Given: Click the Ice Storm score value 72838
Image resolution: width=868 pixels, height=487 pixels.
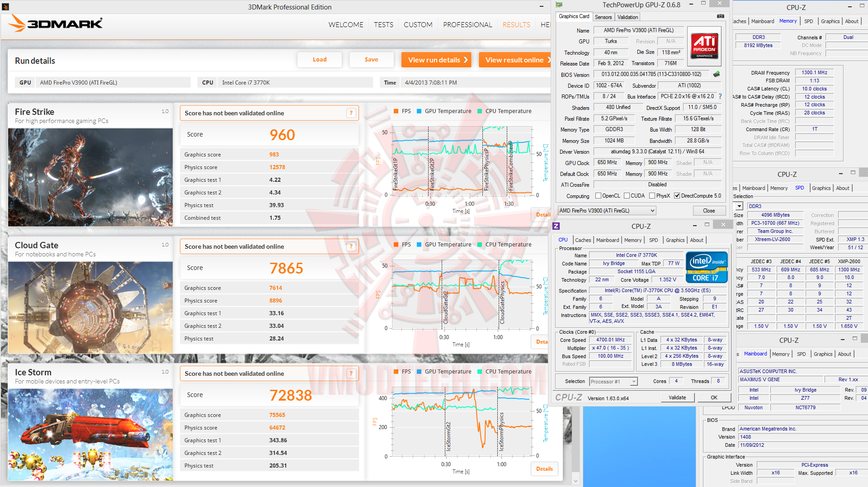Looking at the screenshot, I should click(291, 395).
